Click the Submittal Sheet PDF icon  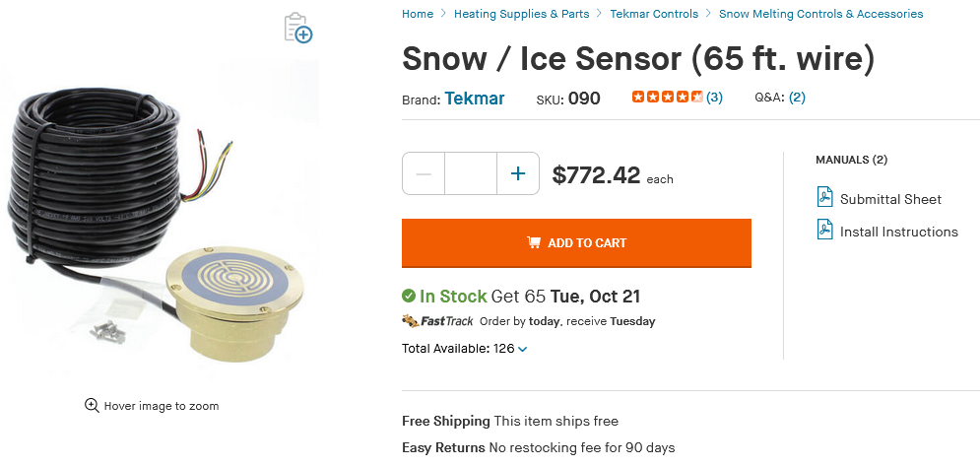[x=825, y=198]
